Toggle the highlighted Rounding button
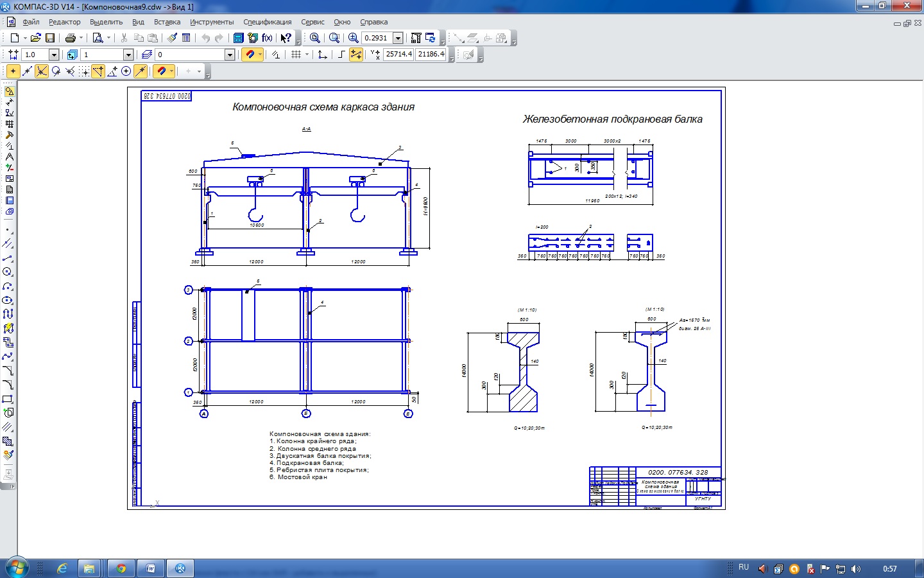924x578 pixels. click(357, 55)
